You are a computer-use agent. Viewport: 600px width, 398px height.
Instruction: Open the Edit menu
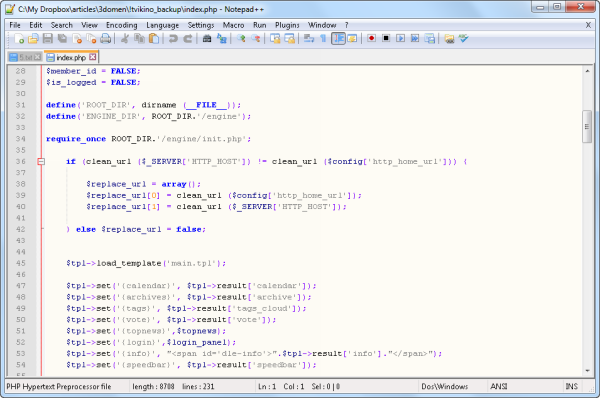[36, 25]
